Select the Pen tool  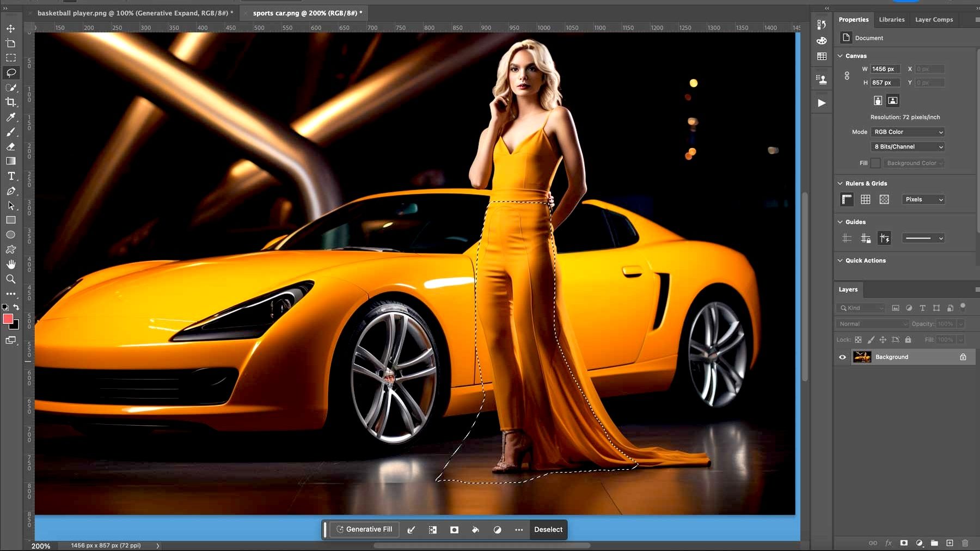point(10,191)
